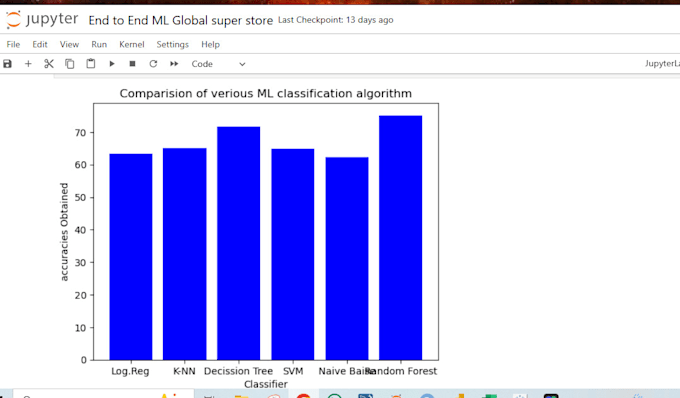Screen dimensions: 680x398
Task: Open the Edit menu
Action: point(39,44)
